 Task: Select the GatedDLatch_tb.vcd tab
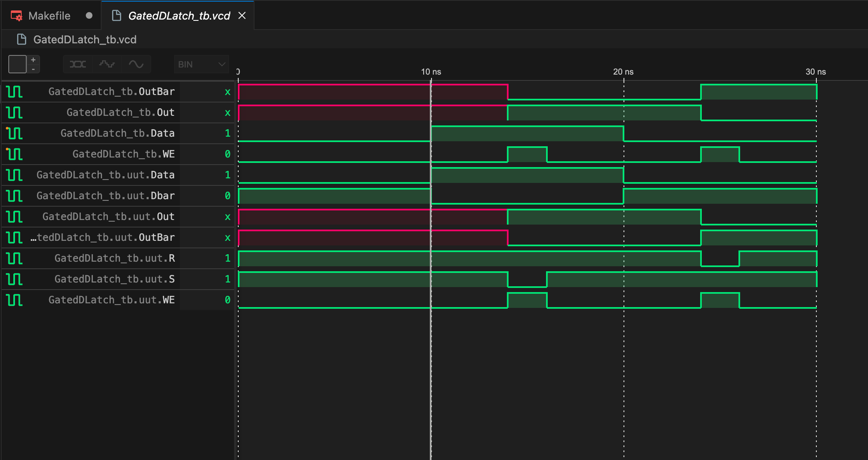(179, 16)
